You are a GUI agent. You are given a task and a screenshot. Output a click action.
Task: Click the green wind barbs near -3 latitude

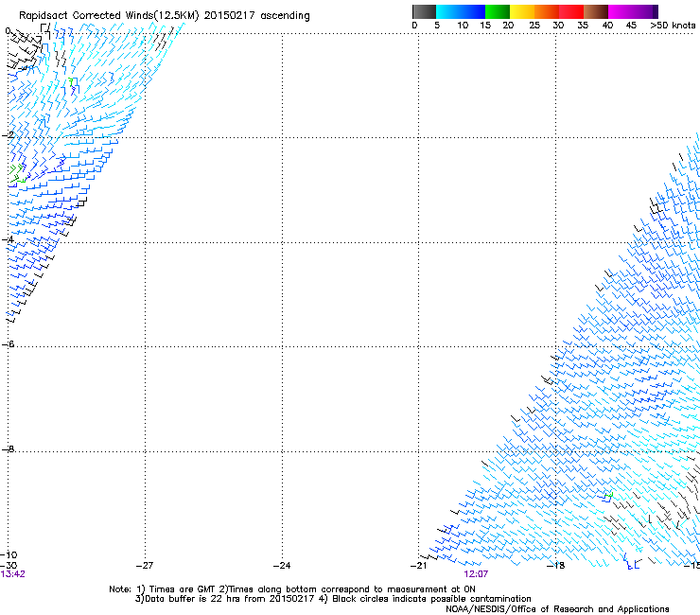coord(18,174)
